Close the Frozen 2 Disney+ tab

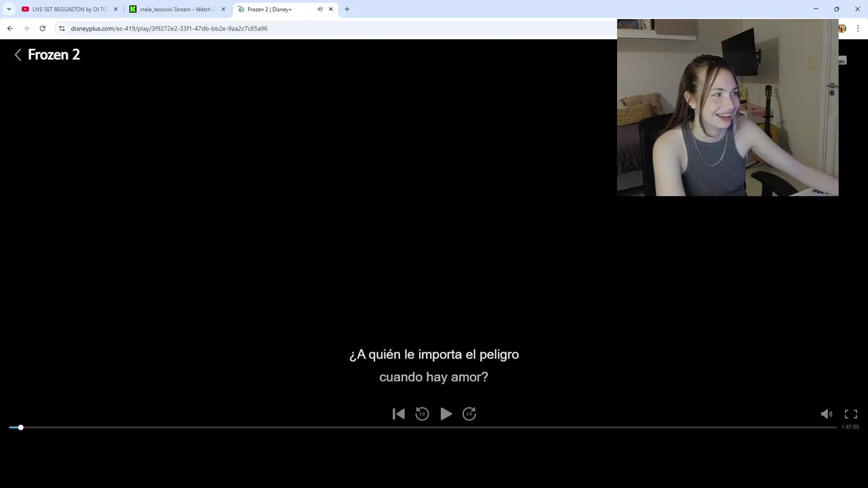331,9
